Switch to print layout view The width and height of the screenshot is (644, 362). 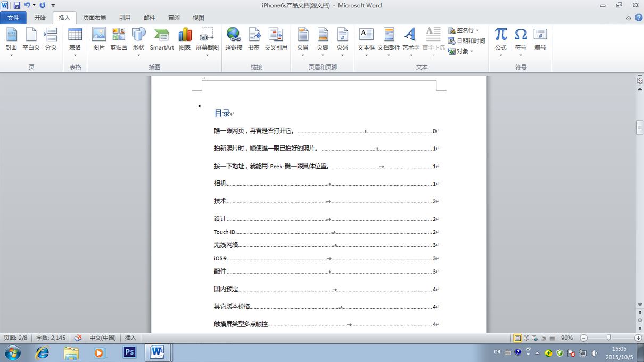[x=517, y=338]
